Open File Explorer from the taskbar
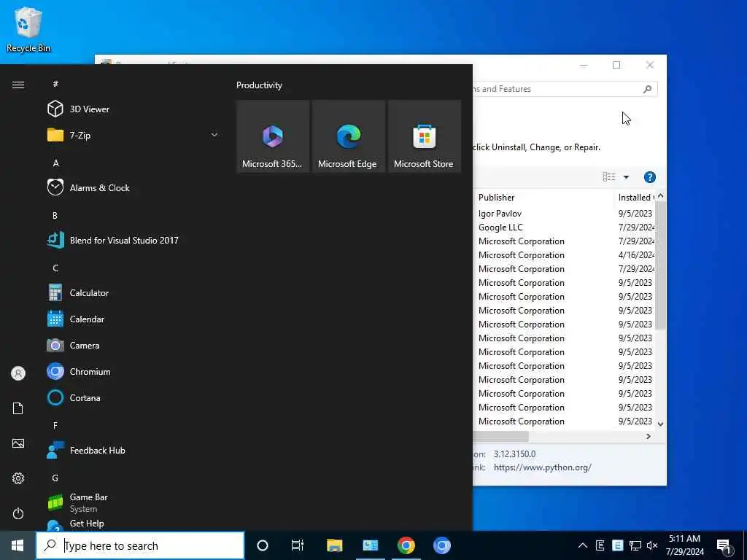This screenshot has width=747, height=560. [334, 545]
